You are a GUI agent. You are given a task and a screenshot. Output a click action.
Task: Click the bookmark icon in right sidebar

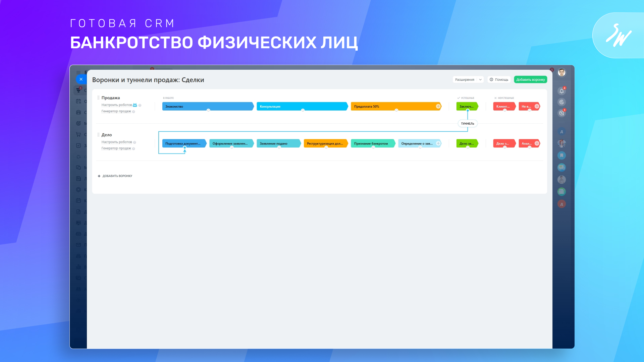(561, 156)
